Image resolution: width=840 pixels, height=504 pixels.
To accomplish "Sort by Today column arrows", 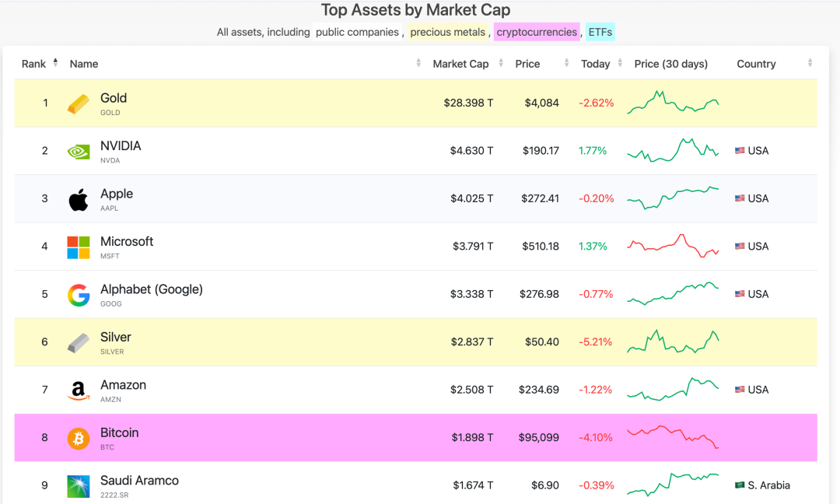I will 620,63.
